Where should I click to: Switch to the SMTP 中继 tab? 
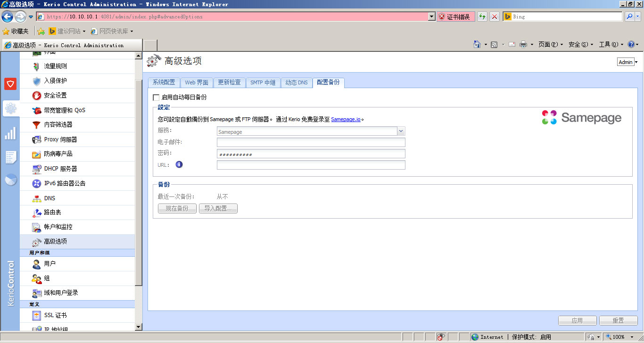(263, 82)
